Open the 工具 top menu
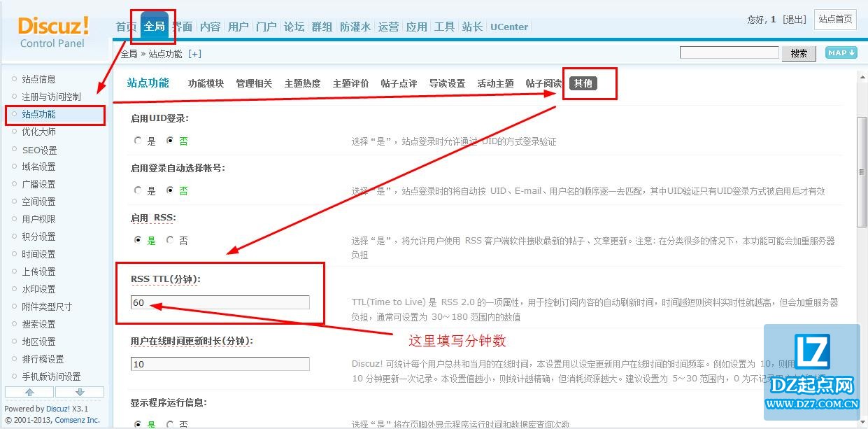The height and width of the screenshot is (429, 868). [x=445, y=27]
